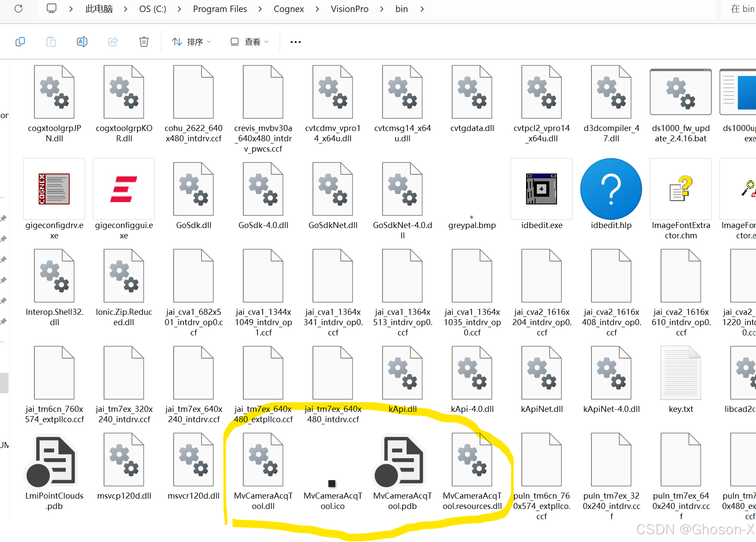Open the See more ellipsis menu
756x542 pixels.
tap(295, 41)
